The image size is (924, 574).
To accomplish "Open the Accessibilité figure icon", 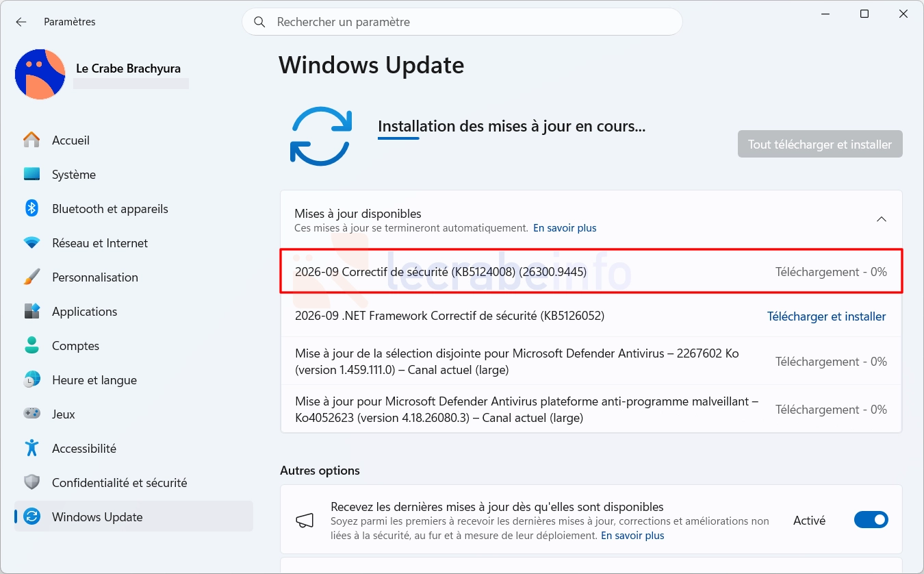I will pos(31,448).
